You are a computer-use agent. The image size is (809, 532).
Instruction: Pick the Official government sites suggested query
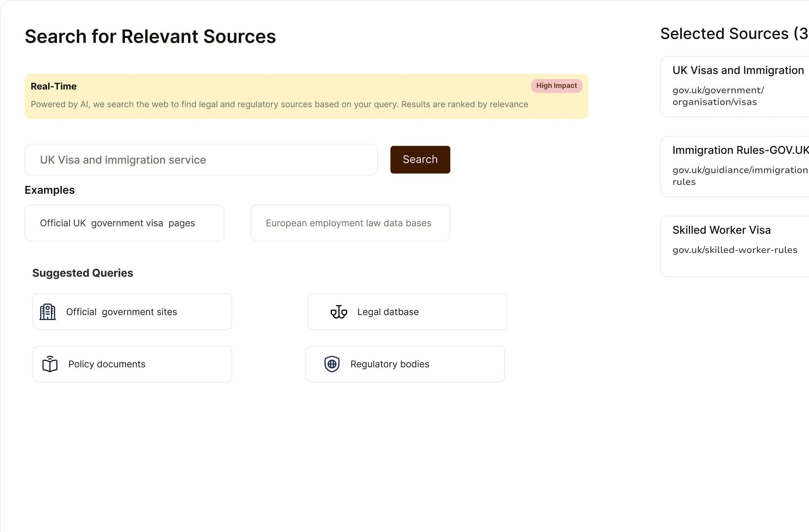point(132,311)
